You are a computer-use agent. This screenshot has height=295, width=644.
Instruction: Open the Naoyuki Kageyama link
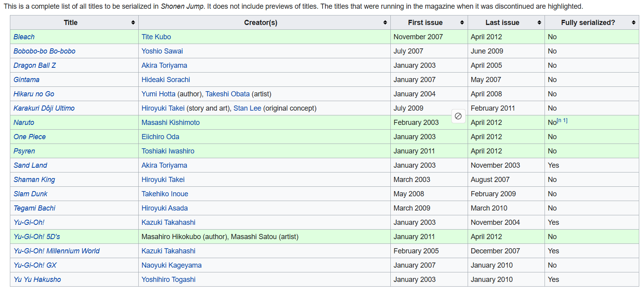click(x=172, y=265)
